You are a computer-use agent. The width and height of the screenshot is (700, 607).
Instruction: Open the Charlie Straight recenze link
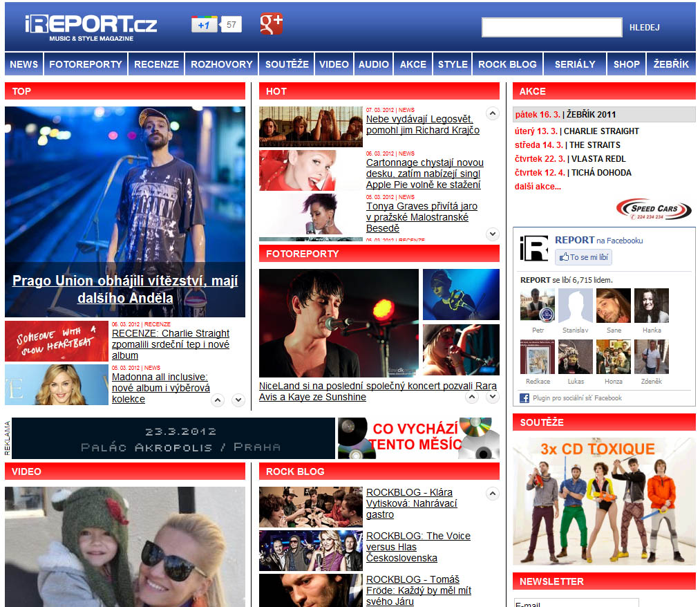171,344
